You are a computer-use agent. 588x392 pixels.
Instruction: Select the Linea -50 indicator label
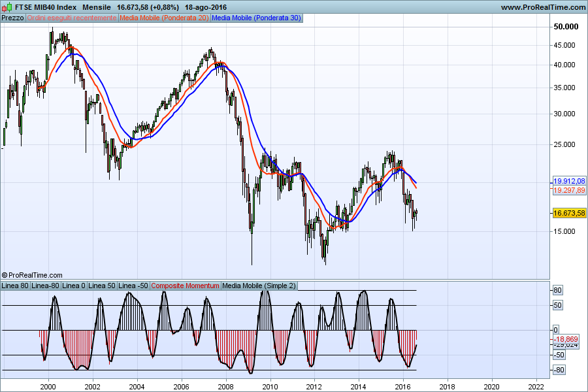133,286
